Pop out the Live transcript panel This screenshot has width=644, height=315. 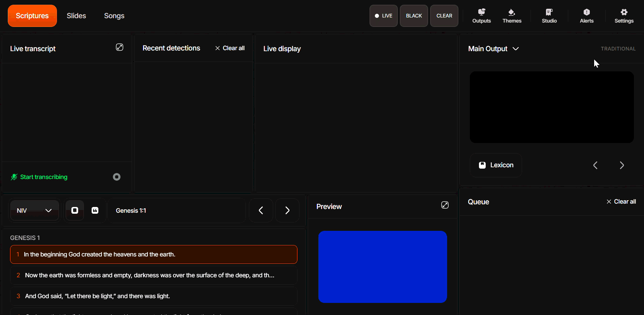pos(120,47)
